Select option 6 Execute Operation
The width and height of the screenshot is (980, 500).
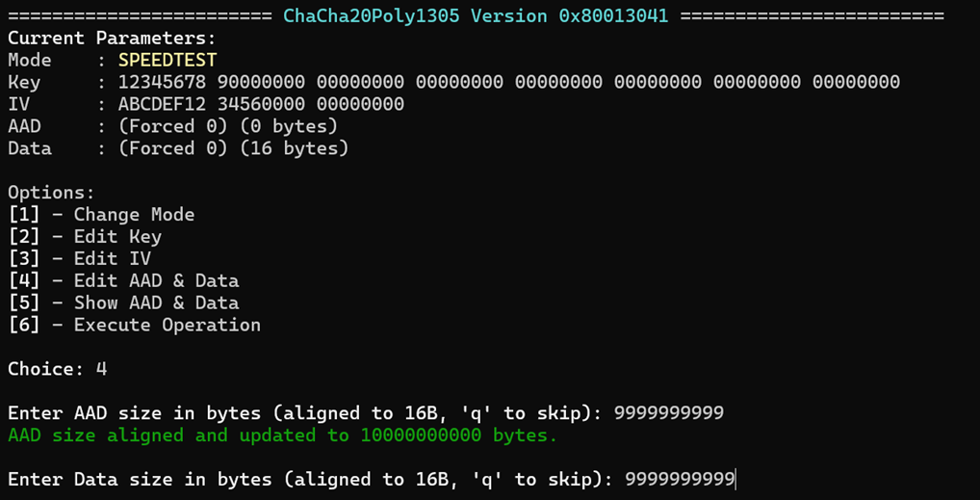(135, 325)
